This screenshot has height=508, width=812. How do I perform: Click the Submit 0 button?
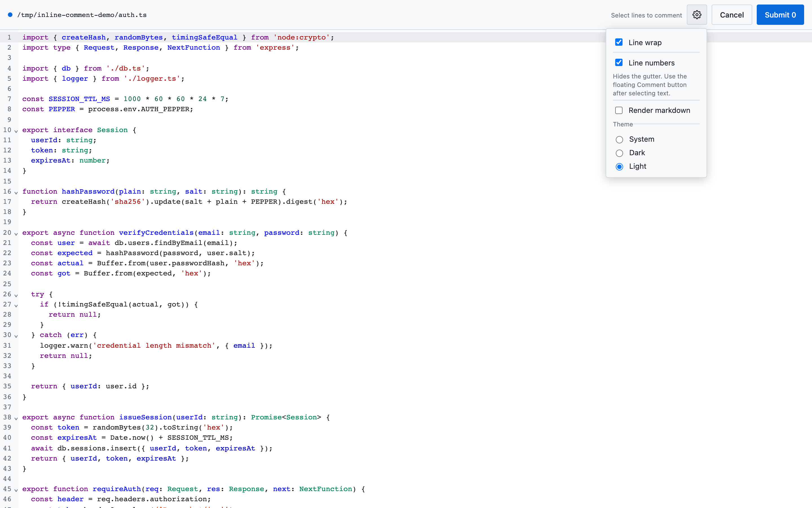pos(780,15)
